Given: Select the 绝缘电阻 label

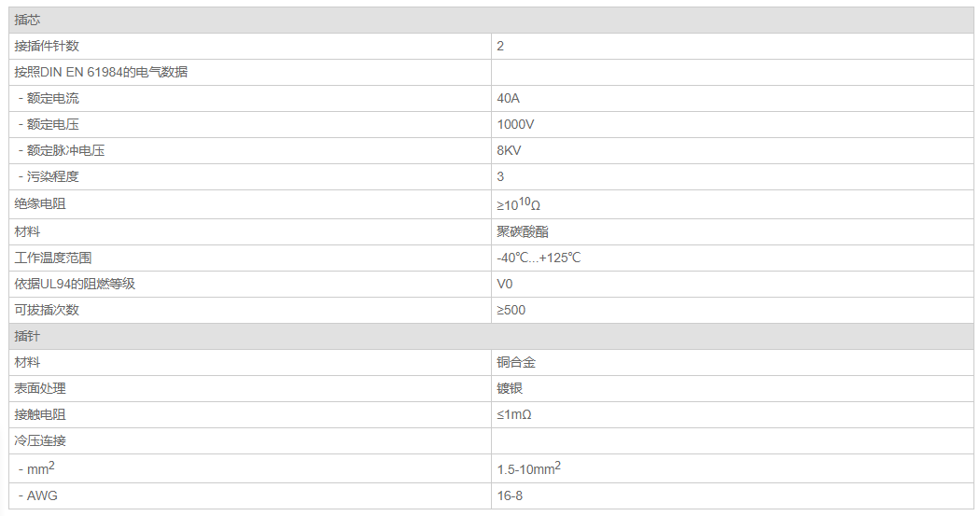Looking at the screenshot, I should (x=40, y=204).
